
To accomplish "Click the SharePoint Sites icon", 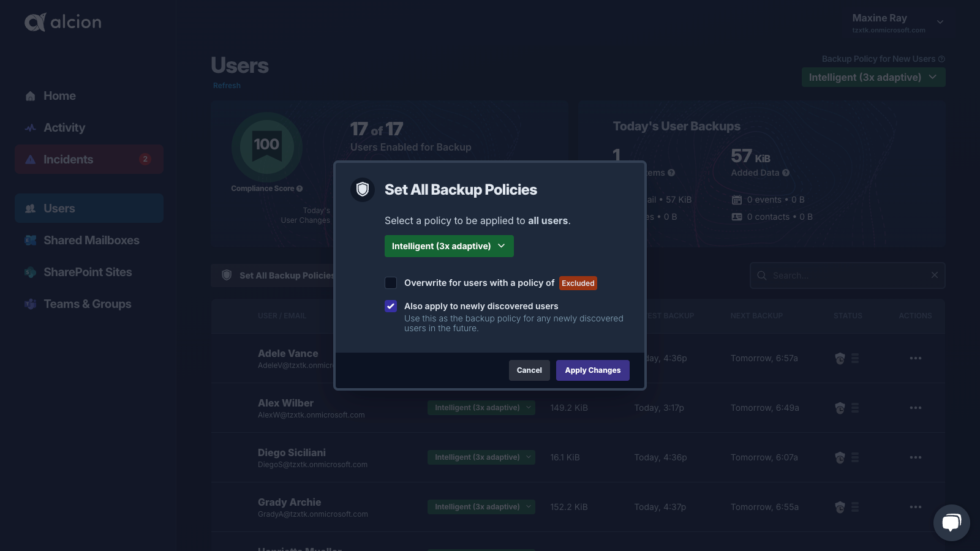I will 29,272.
